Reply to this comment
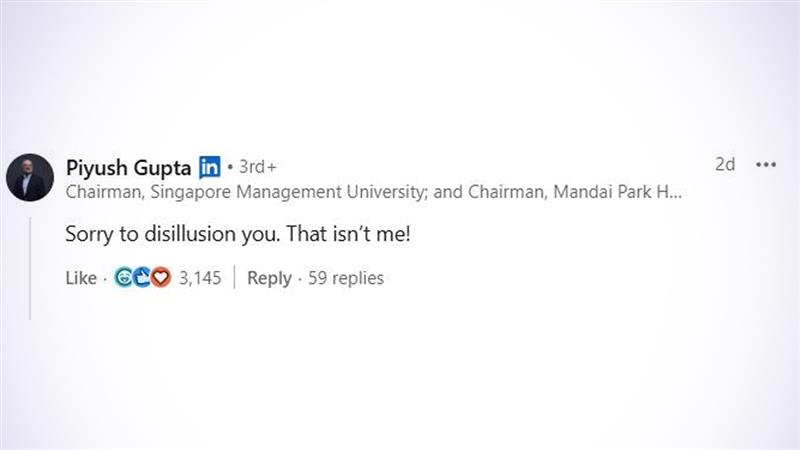The image size is (800, 450). (269, 278)
